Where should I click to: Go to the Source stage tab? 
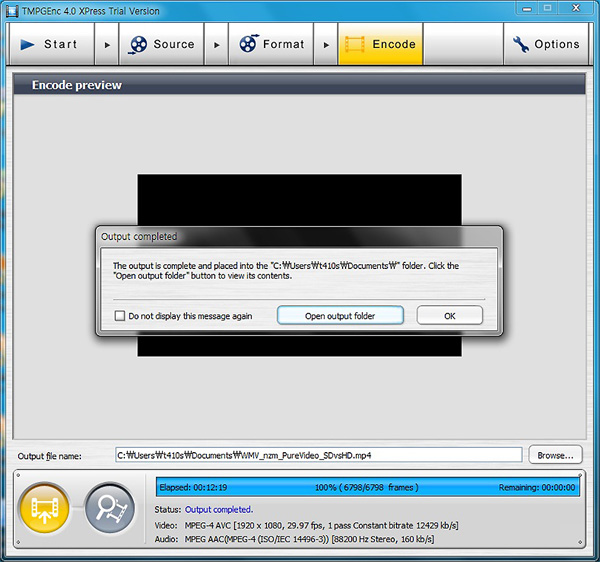(x=162, y=44)
